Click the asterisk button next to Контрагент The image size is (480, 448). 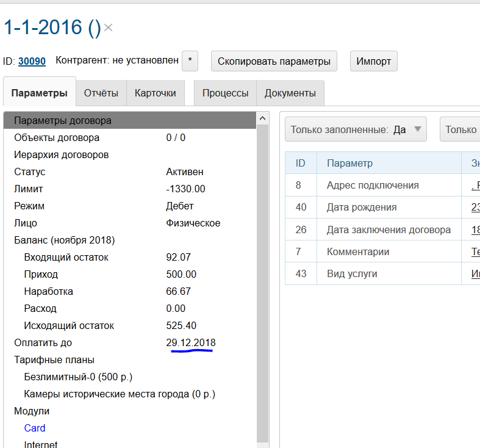point(190,61)
